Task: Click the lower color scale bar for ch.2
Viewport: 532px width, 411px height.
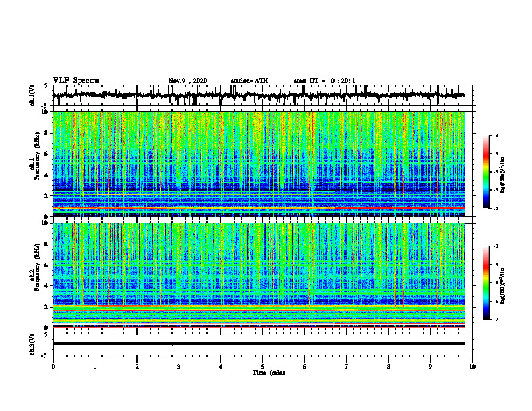Action: pyautogui.click(x=486, y=283)
